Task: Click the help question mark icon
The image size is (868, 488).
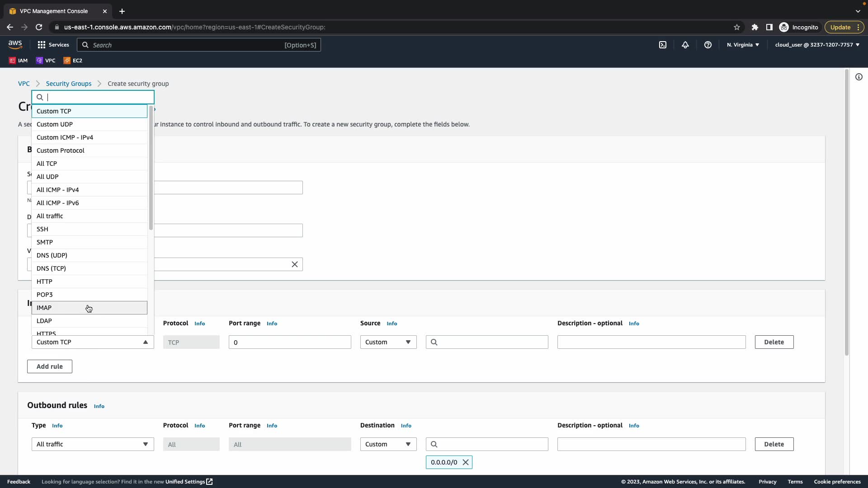Action: [x=708, y=45]
